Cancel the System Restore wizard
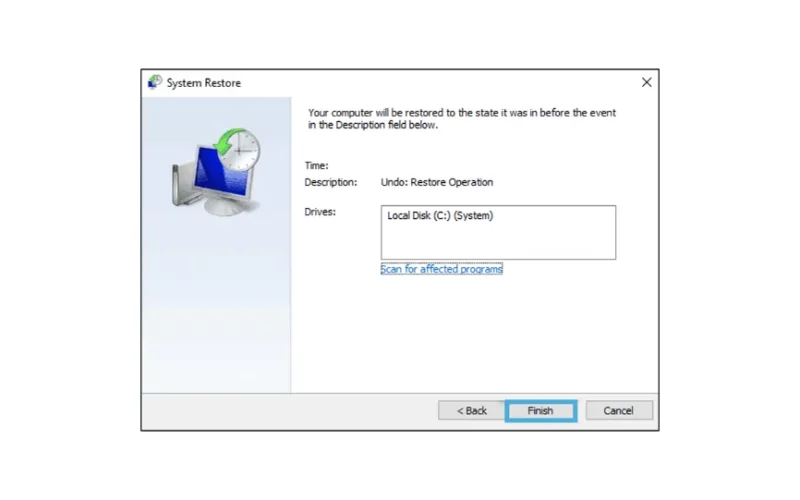This screenshot has width=800, height=500. tap(619, 411)
